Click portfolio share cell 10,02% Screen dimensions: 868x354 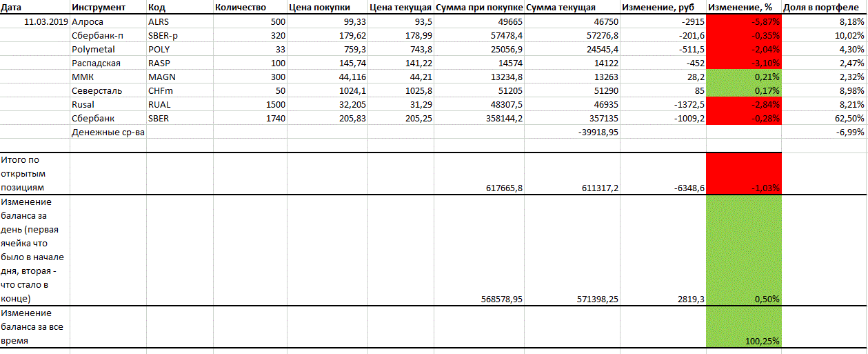click(x=824, y=35)
